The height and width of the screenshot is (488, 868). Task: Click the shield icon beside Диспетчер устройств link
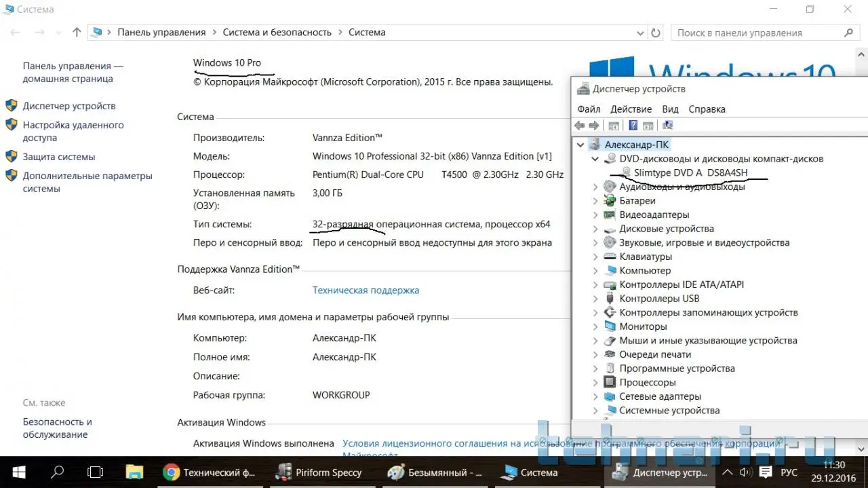(x=11, y=106)
